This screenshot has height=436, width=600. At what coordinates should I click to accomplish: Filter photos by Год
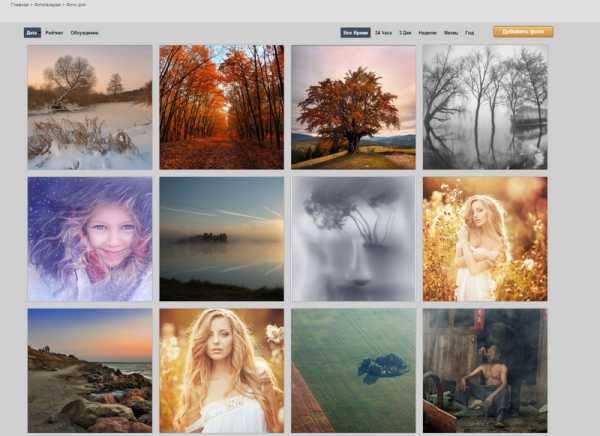coord(470,33)
